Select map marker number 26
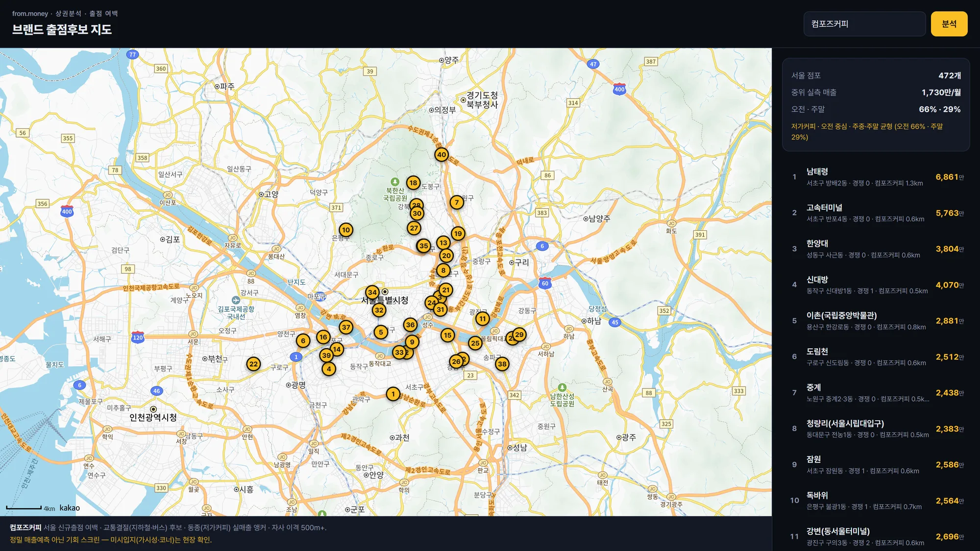This screenshot has width=980, height=551. coord(456,362)
